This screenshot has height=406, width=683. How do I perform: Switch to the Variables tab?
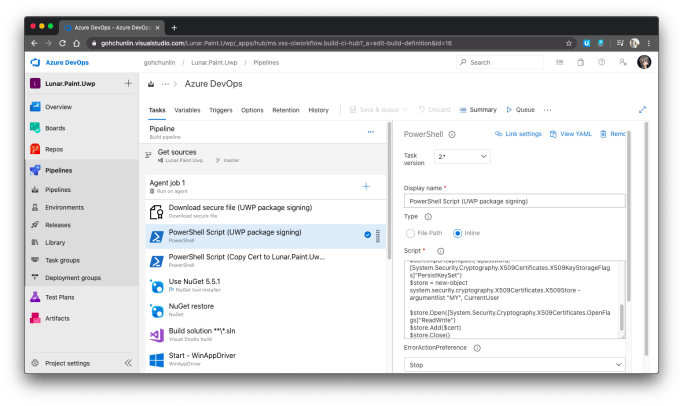click(187, 110)
